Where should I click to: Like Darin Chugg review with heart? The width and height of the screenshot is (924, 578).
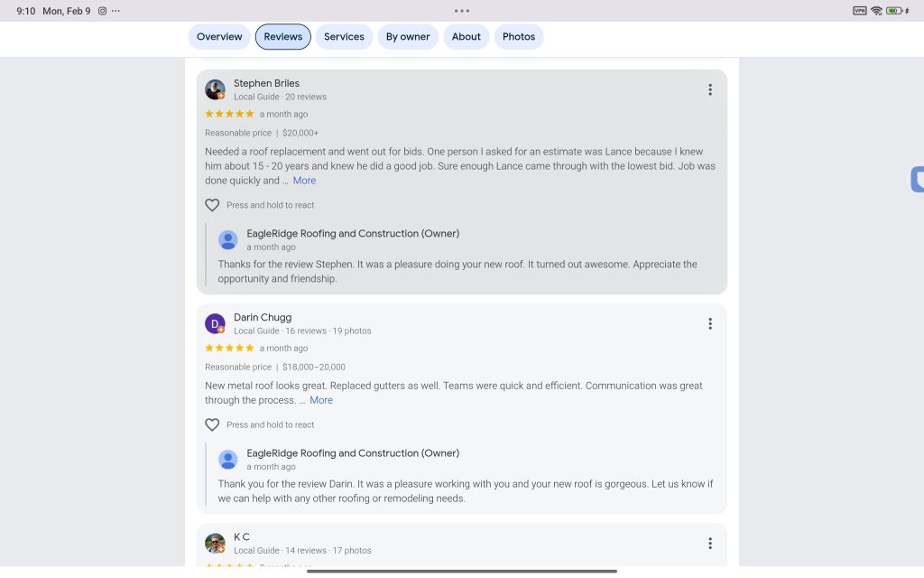tap(212, 424)
